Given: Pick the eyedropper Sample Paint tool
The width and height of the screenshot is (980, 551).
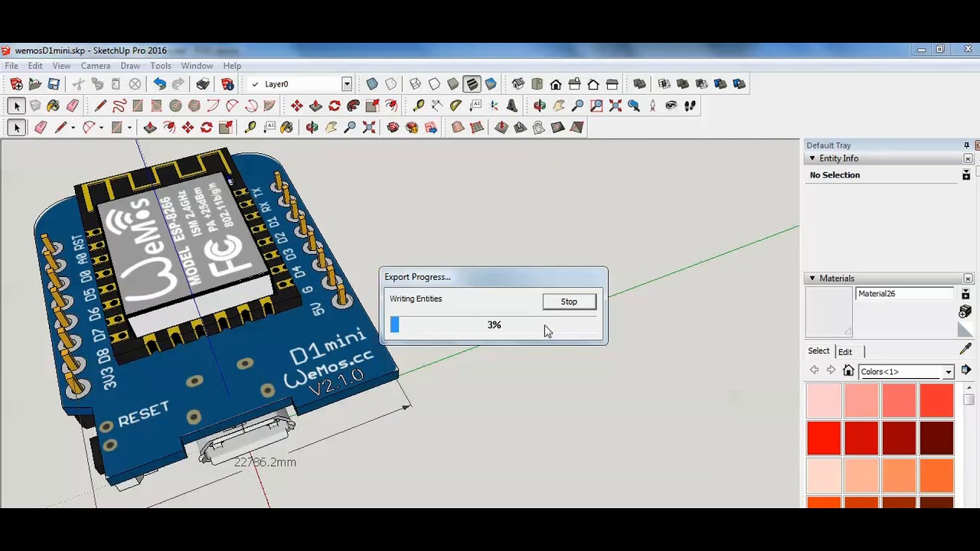Looking at the screenshot, I should point(965,350).
